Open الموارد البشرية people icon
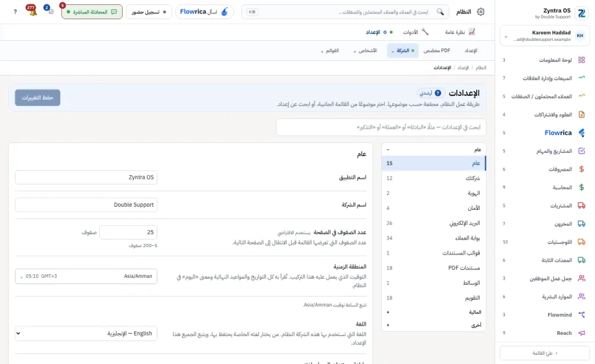The width and height of the screenshot is (595, 364). point(581,297)
